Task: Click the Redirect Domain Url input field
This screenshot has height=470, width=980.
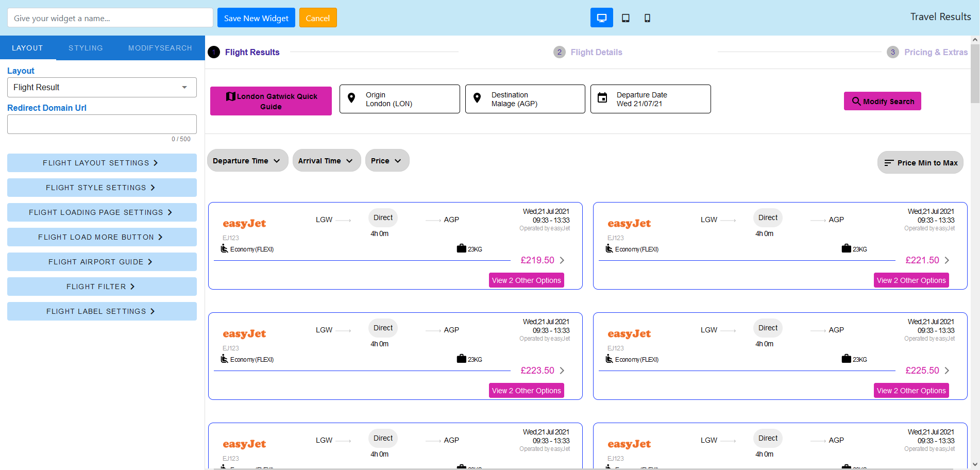Action: [102, 124]
